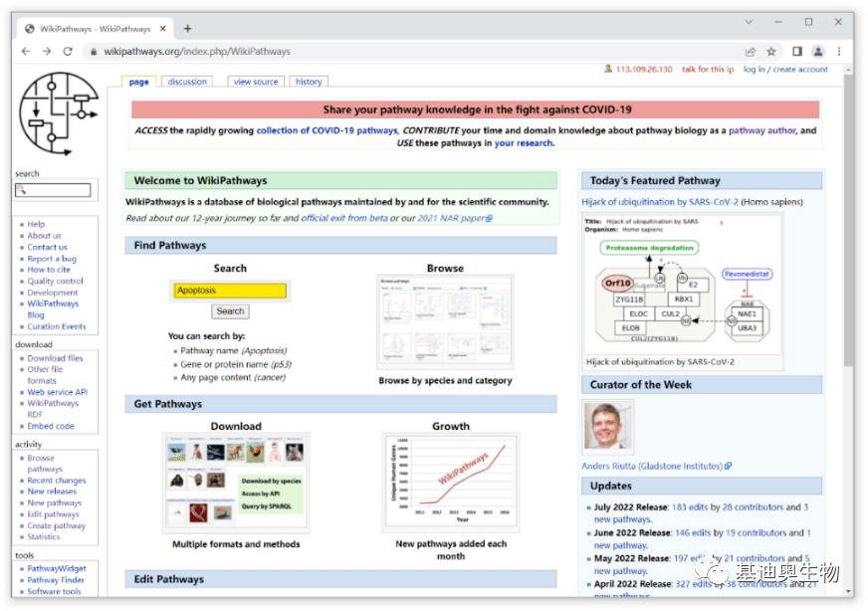Open How to cite link
Viewport: 868px width, 611px height.
pos(49,270)
